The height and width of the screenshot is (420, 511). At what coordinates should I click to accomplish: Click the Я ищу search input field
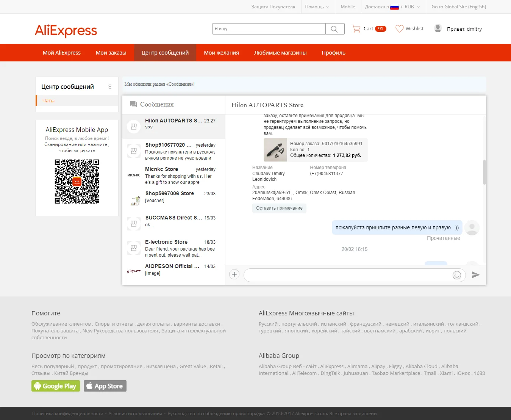[x=269, y=29]
